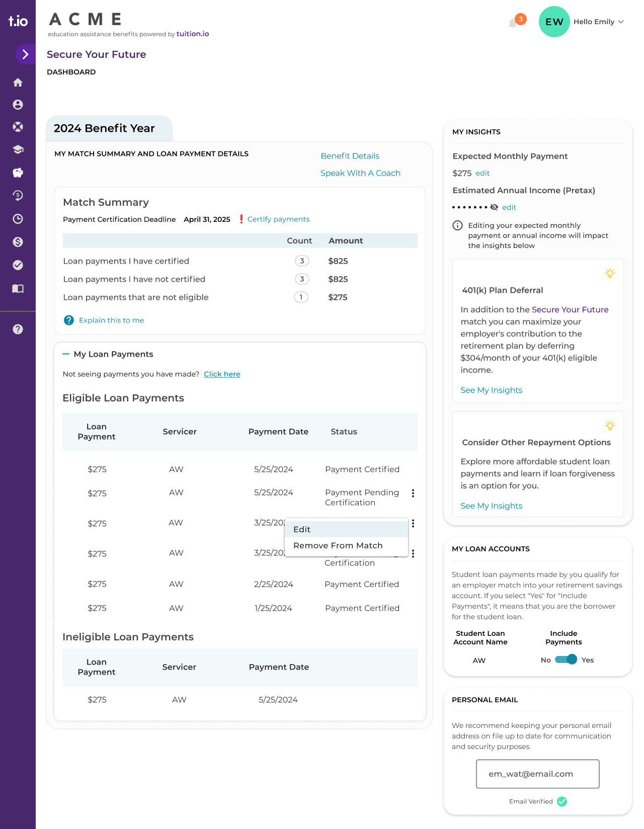Edit the Estimated Annual Income
Viewport: 644px width, 829px height.
point(509,207)
